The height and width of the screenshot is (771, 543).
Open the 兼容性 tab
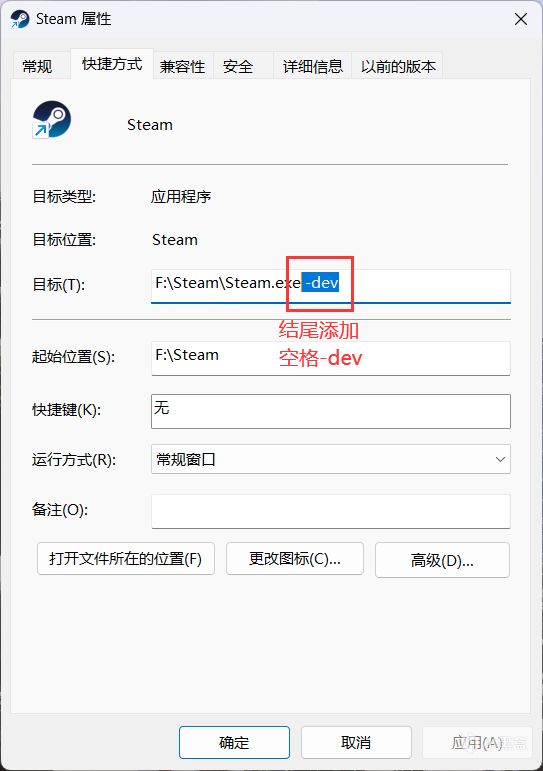point(182,66)
